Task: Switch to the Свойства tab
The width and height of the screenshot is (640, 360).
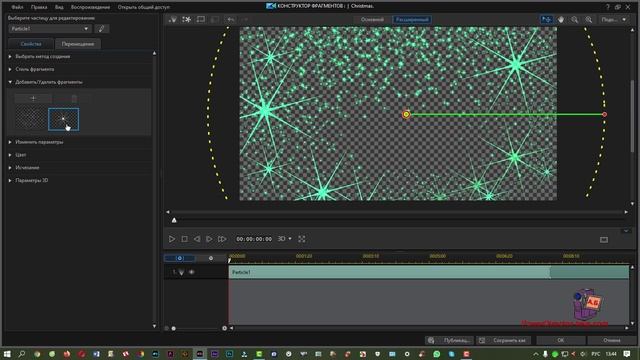Action: click(x=31, y=44)
